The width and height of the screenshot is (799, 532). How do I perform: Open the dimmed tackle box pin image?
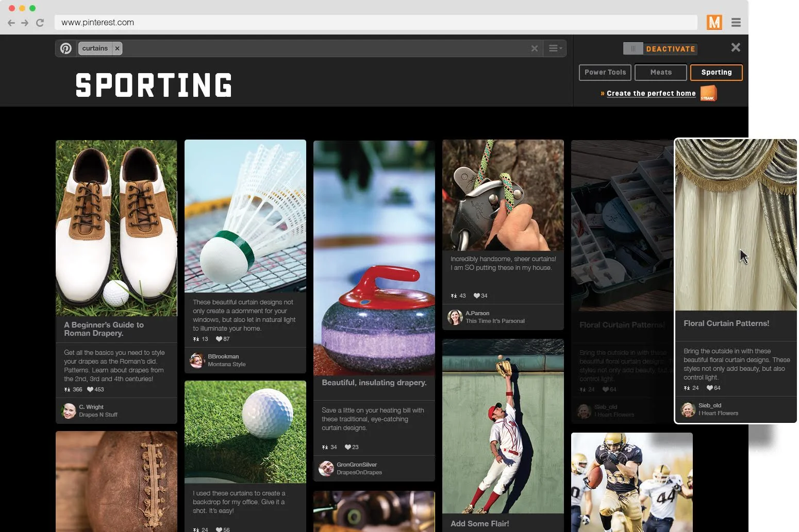point(623,226)
